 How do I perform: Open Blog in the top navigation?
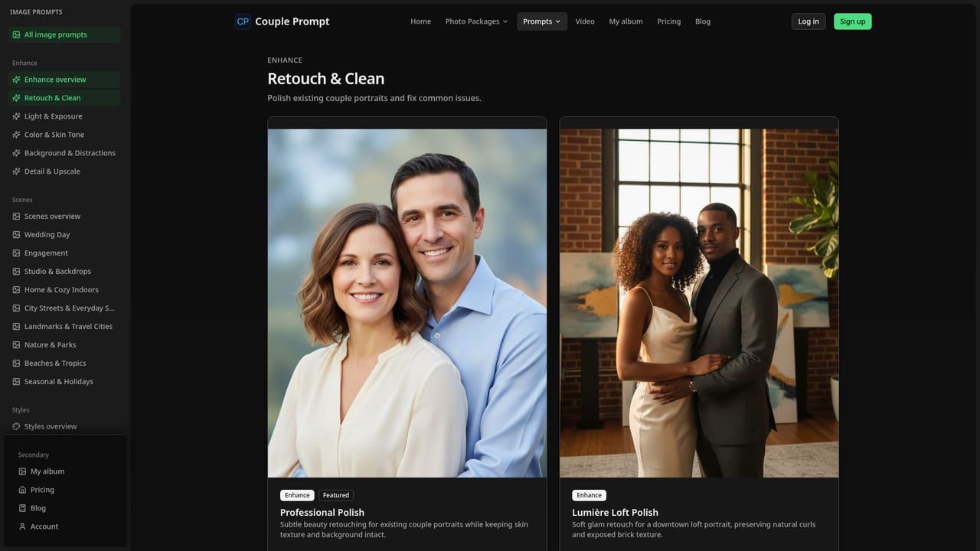pyautogui.click(x=703, y=21)
